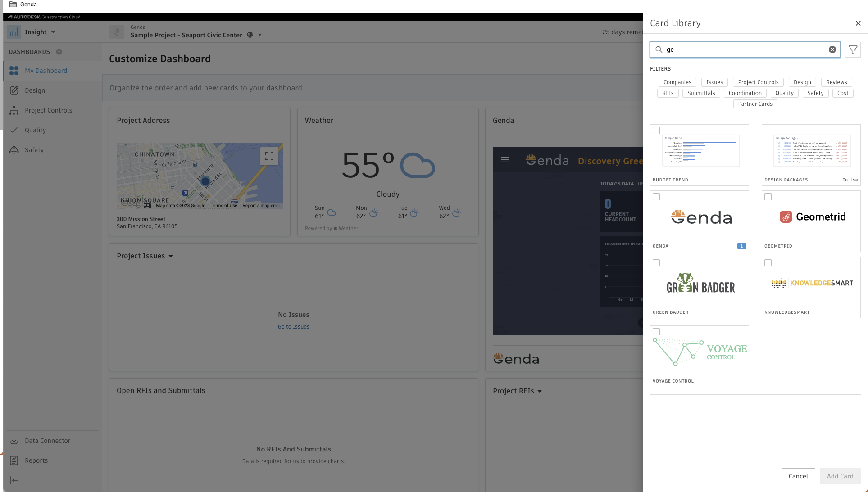The height and width of the screenshot is (492, 868).
Task: Click the project globe icon
Action: tap(250, 35)
